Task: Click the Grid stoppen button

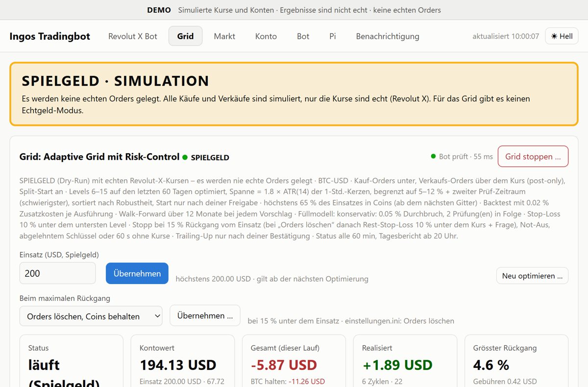Action: point(533,157)
